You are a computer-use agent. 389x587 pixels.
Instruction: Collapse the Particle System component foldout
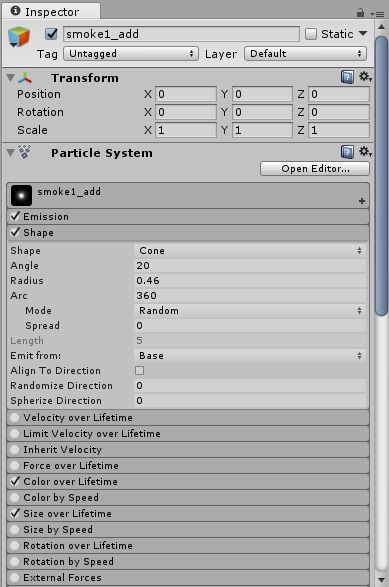[x=10, y=153]
